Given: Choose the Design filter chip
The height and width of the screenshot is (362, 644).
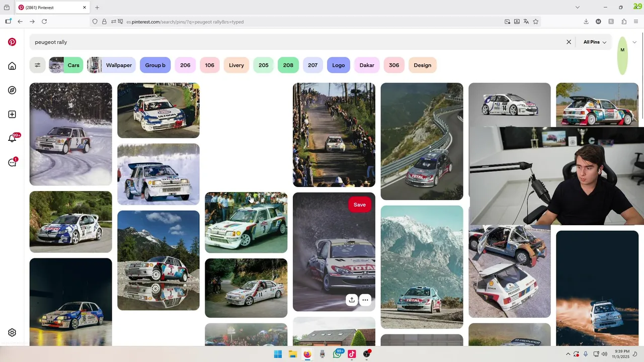Looking at the screenshot, I should click(423, 65).
